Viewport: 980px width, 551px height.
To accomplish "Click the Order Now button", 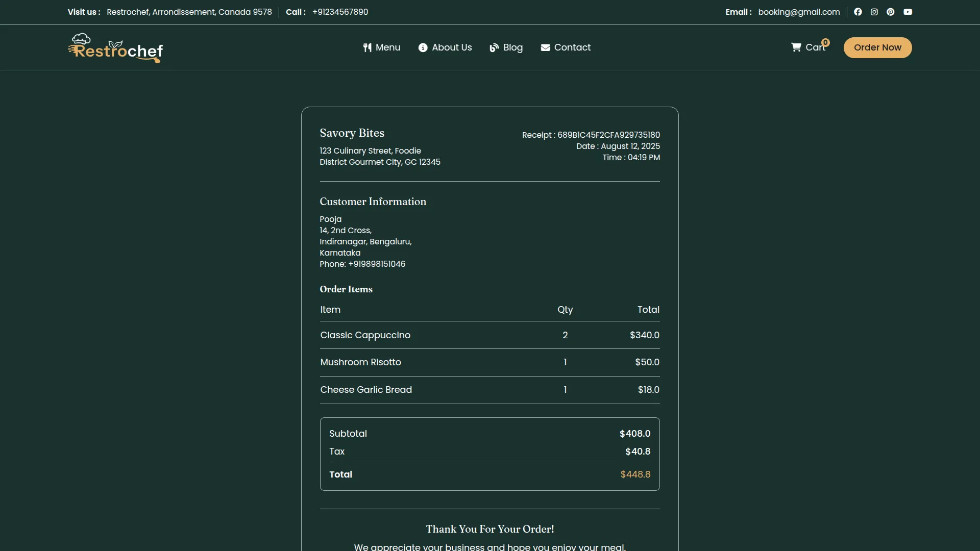I will click(x=878, y=47).
